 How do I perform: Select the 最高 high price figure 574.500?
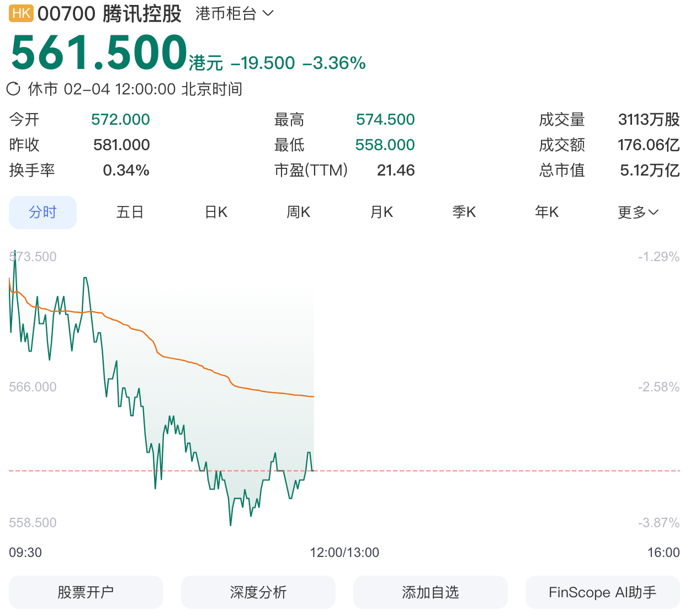click(x=385, y=119)
